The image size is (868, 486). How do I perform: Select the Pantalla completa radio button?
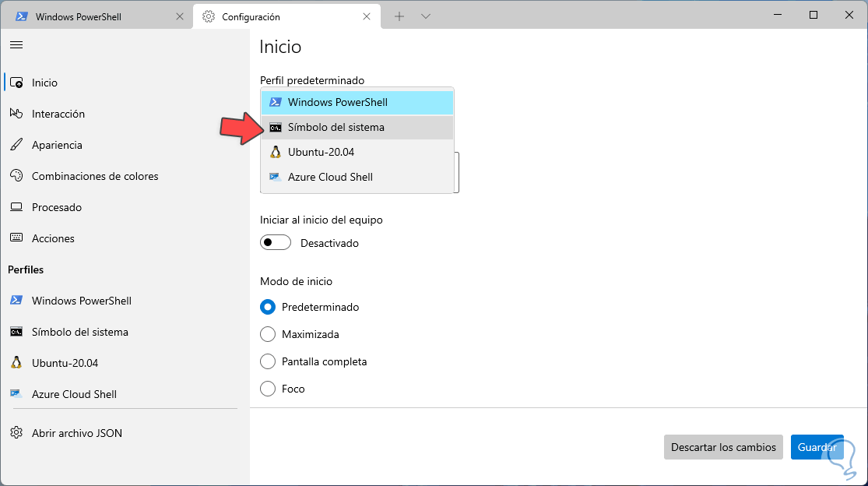pyautogui.click(x=268, y=361)
